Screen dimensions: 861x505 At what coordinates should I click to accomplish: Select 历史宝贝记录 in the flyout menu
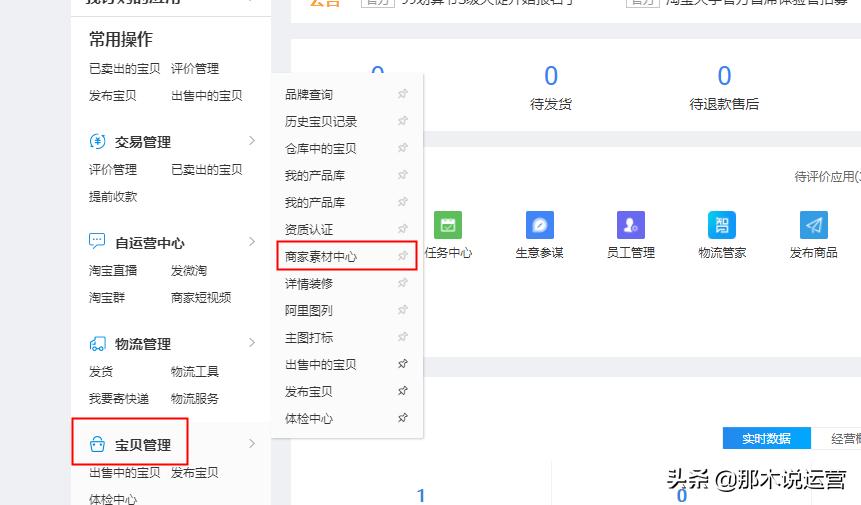pos(321,121)
